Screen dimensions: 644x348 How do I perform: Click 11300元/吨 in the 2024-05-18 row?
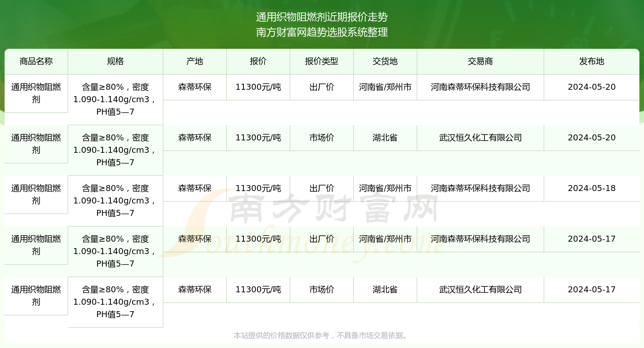[259, 188]
